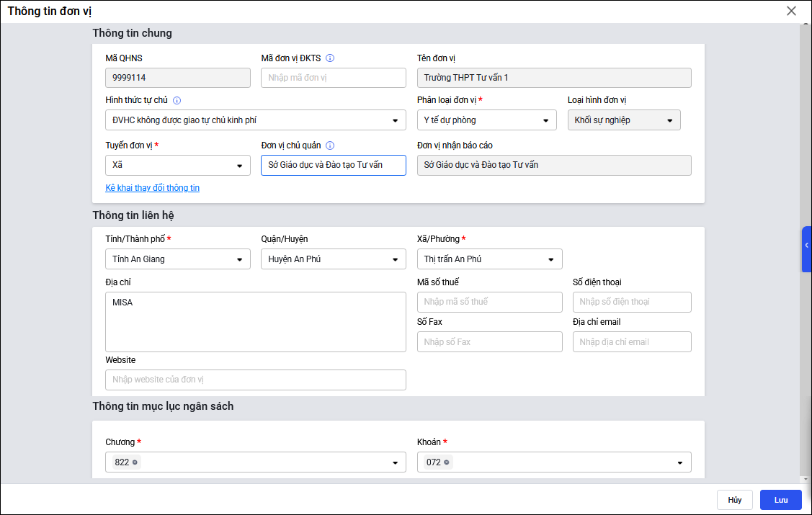Viewport: 812px width, 515px height.
Task: Expand the Phân loại đơn vị dropdown
Action: click(x=545, y=121)
